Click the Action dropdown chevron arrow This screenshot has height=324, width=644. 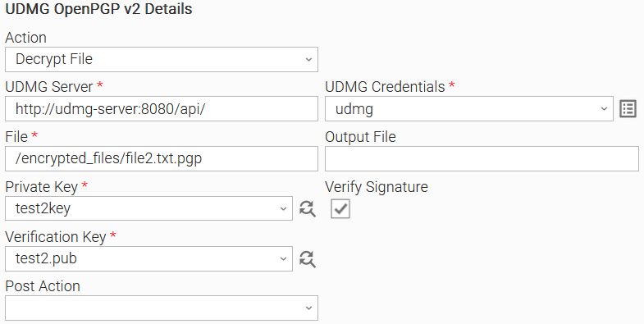click(308, 60)
